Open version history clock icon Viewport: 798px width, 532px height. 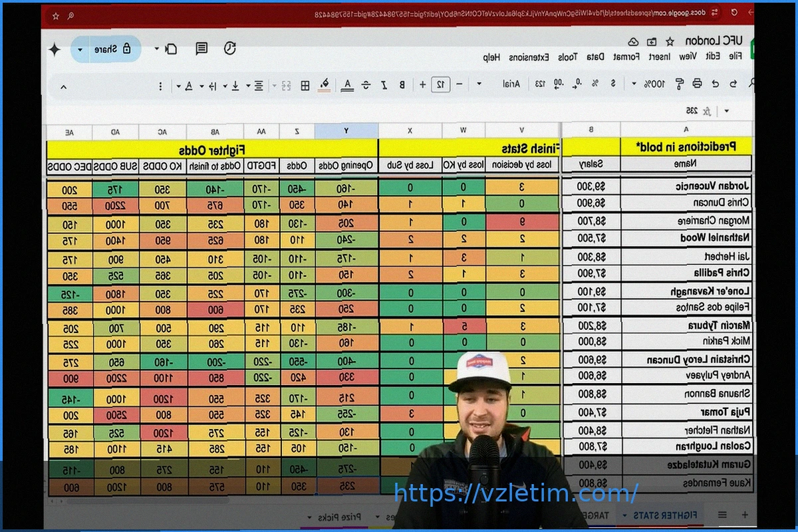click(229, 49)
